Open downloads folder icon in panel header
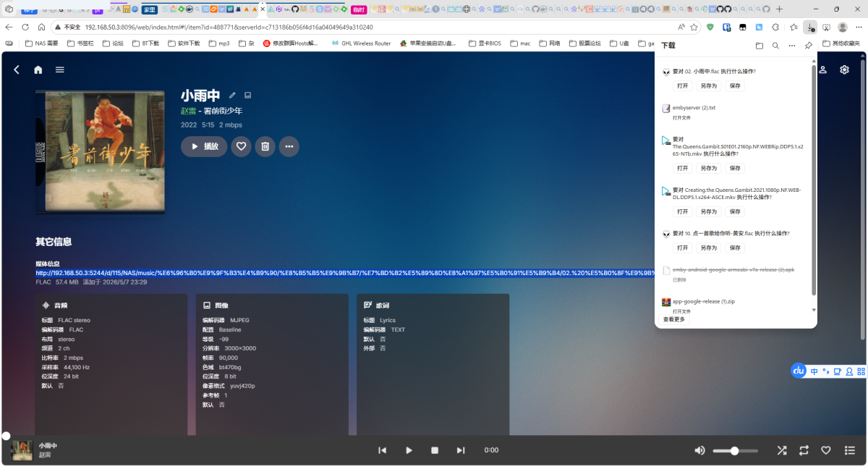The height and width of the screenshot is (467, 868). tap(759, 45)
